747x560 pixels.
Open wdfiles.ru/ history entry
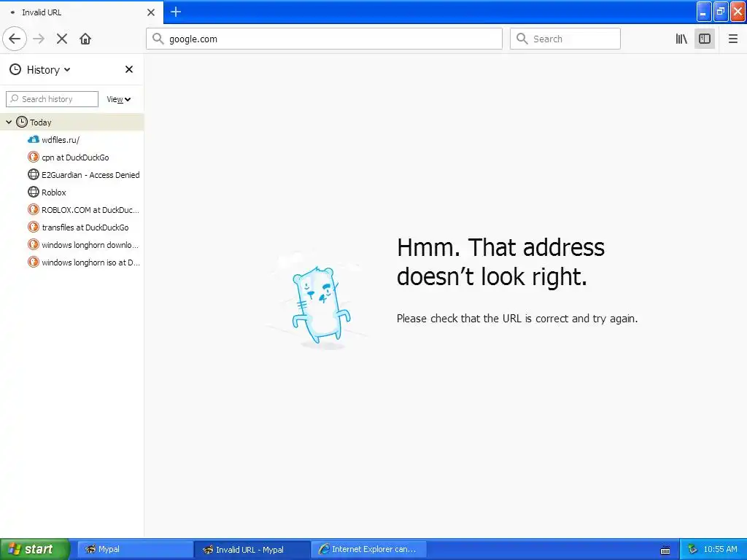pos(72,140)
